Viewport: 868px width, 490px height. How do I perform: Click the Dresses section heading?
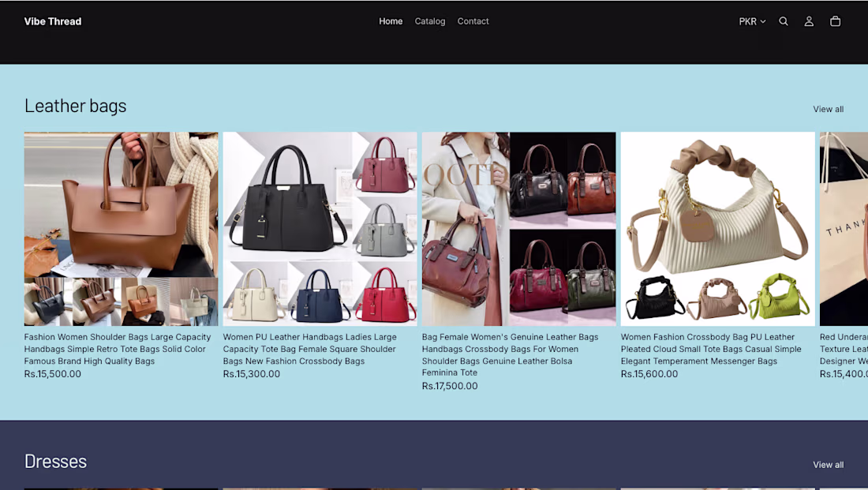pyautogui.click(x=55, y=462)
